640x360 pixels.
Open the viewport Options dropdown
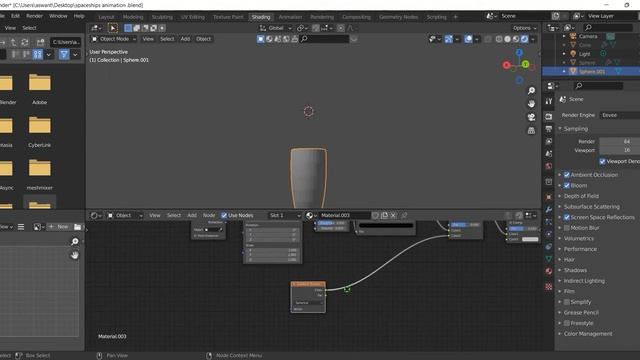click(x=524, y=28)
